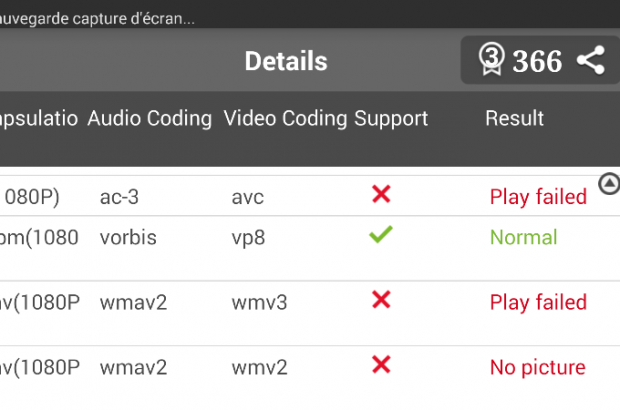The width and height of the screenshot is (620, 410).
Task: Select the Result column header
Action: click(x=514, y=118)
